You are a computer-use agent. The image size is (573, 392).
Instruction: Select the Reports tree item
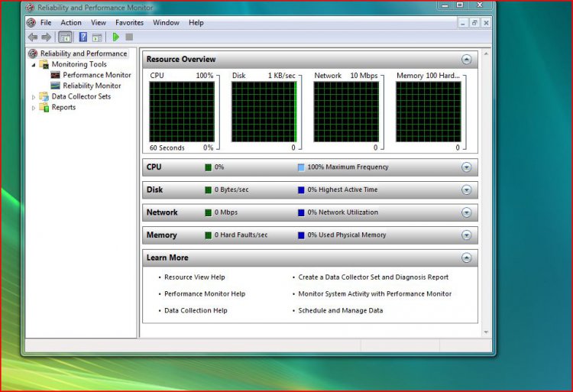coord(63,108)
